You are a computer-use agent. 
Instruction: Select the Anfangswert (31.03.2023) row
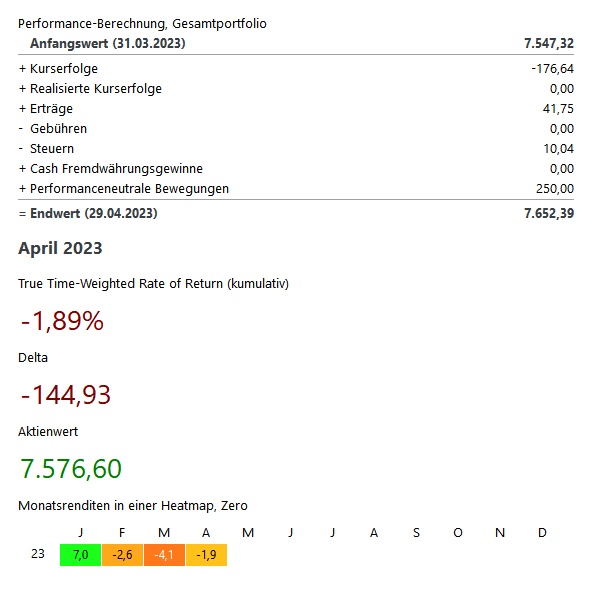[x=296, y=43]
